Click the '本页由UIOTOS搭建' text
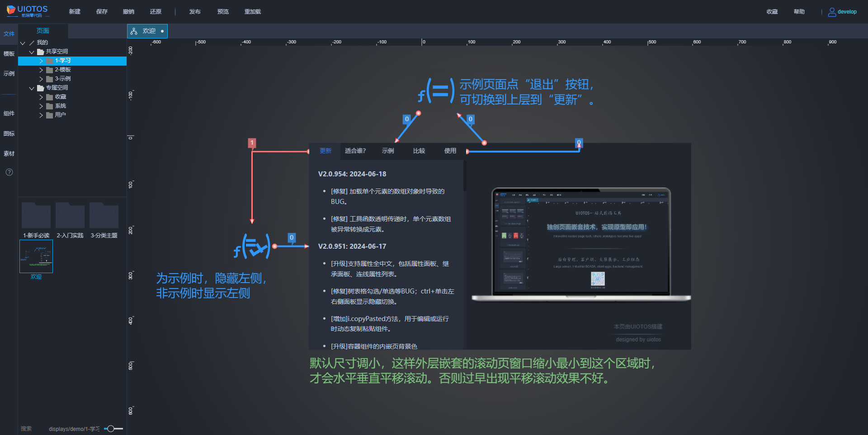 pos(638,326)
